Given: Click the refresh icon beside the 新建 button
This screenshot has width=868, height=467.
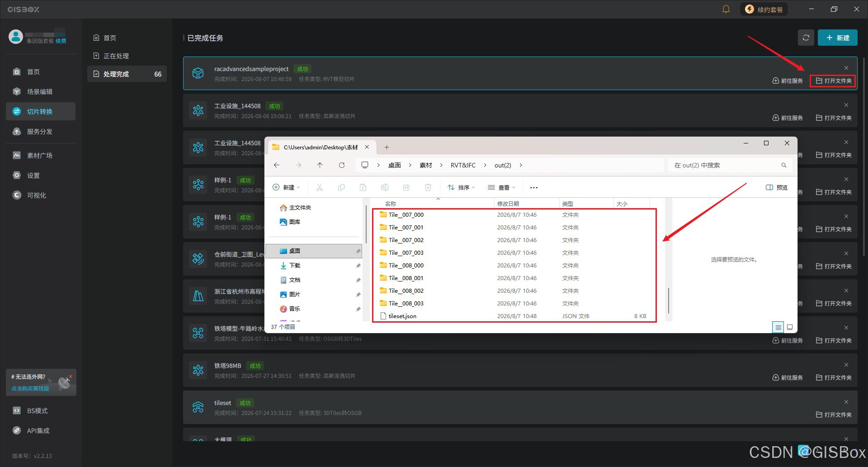Looking at the screenshot, I should click(806, 38).
